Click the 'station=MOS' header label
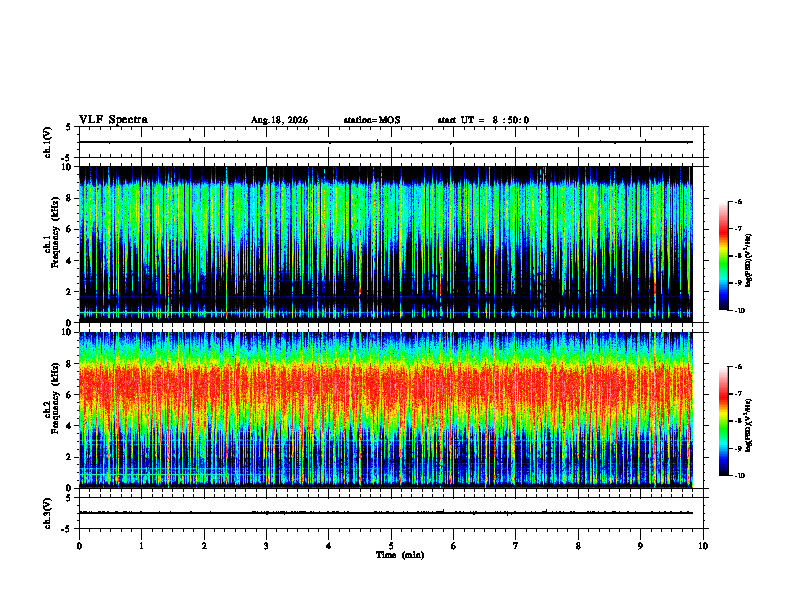The width and height of the screenshot is (792, 612). (x=372, y=120)
